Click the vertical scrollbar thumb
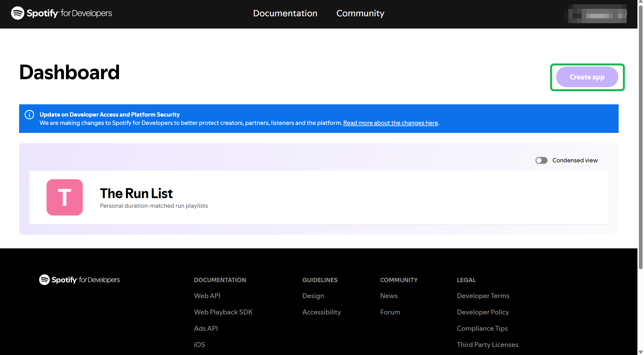644x355 pixels. [641, 137]
